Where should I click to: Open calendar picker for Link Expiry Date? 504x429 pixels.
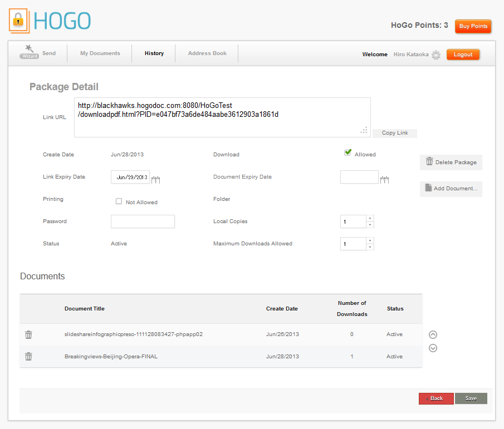156,179
